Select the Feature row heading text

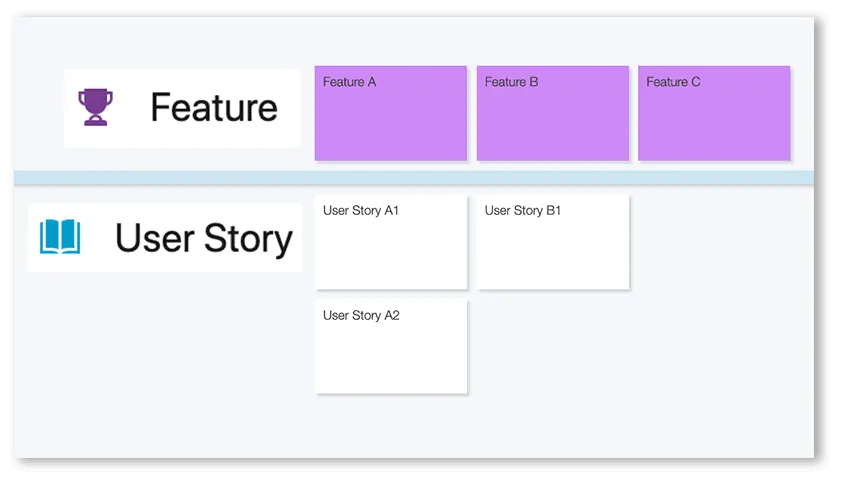point(214,107)
